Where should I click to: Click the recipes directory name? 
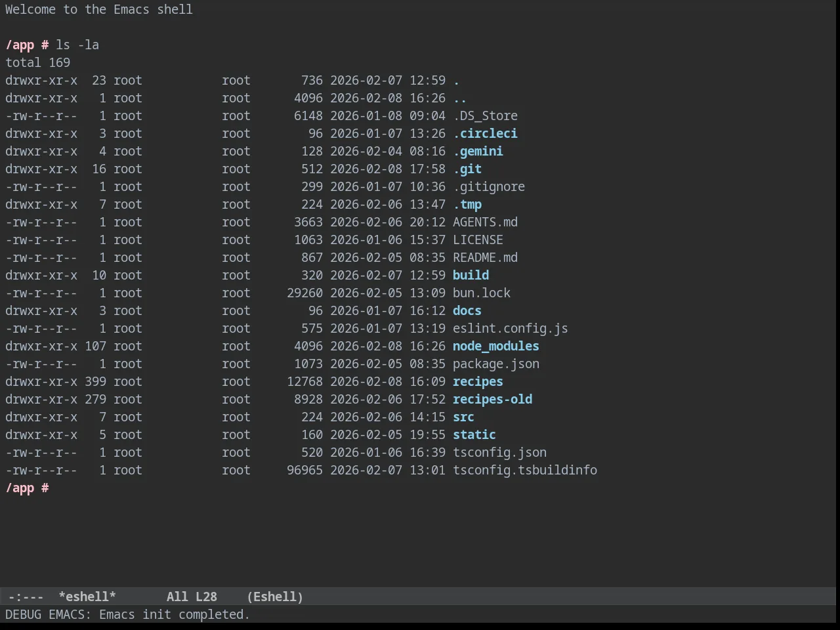(478, 381)
